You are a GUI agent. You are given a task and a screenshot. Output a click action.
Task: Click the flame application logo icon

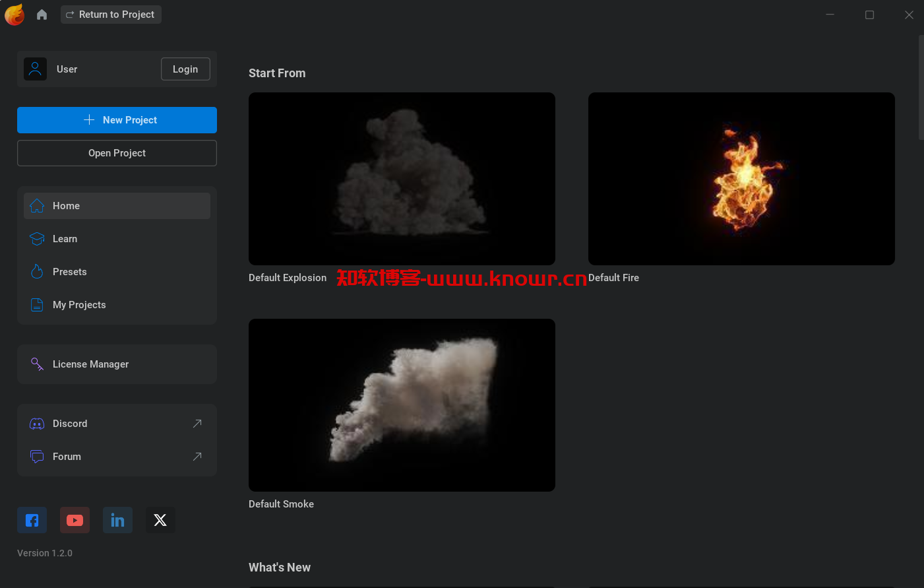[15, 15]
